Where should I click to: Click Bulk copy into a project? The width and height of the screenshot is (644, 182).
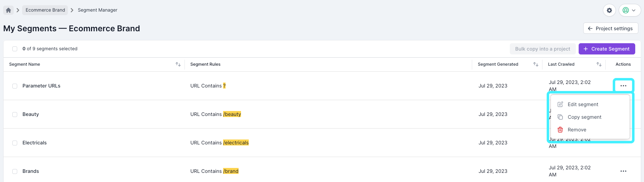click(x=542, y=49)
